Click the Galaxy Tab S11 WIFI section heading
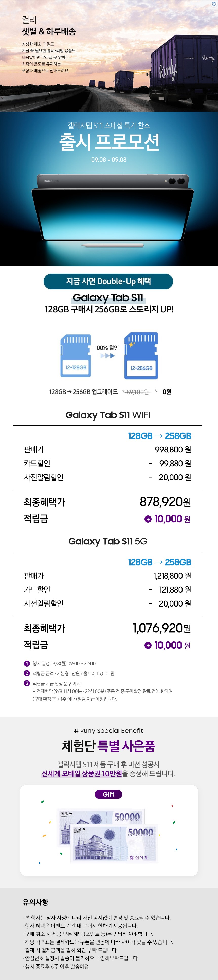This screenshot has width=218, height=980. coord(108,415)
